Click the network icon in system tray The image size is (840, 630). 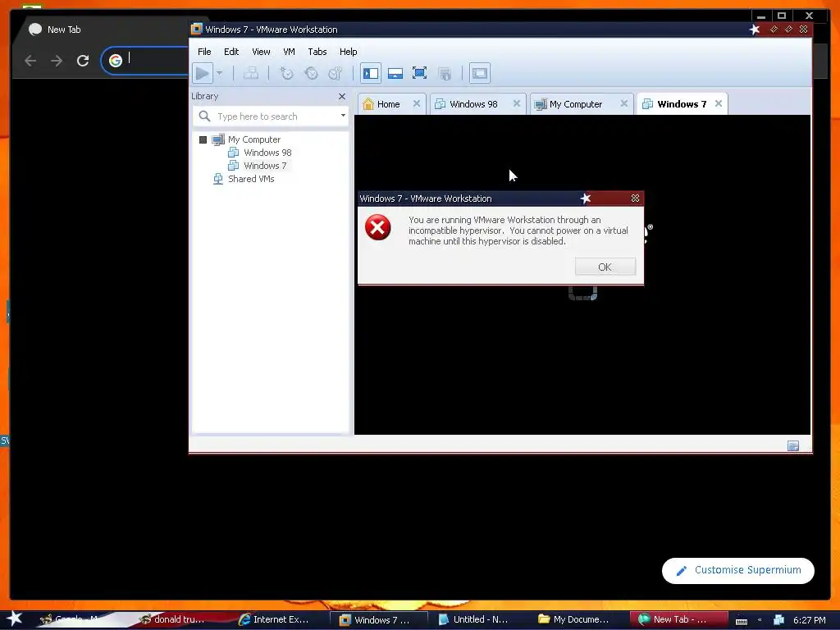(779, 620)
